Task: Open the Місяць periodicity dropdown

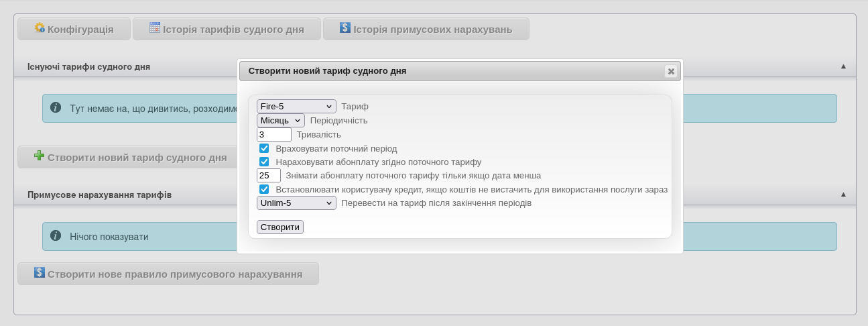Action: coord(280,120)
